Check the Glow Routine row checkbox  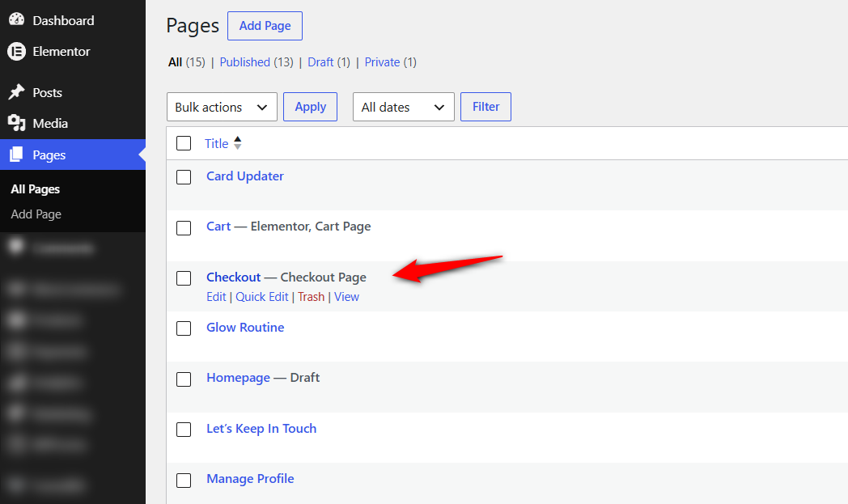pos(184,328)
